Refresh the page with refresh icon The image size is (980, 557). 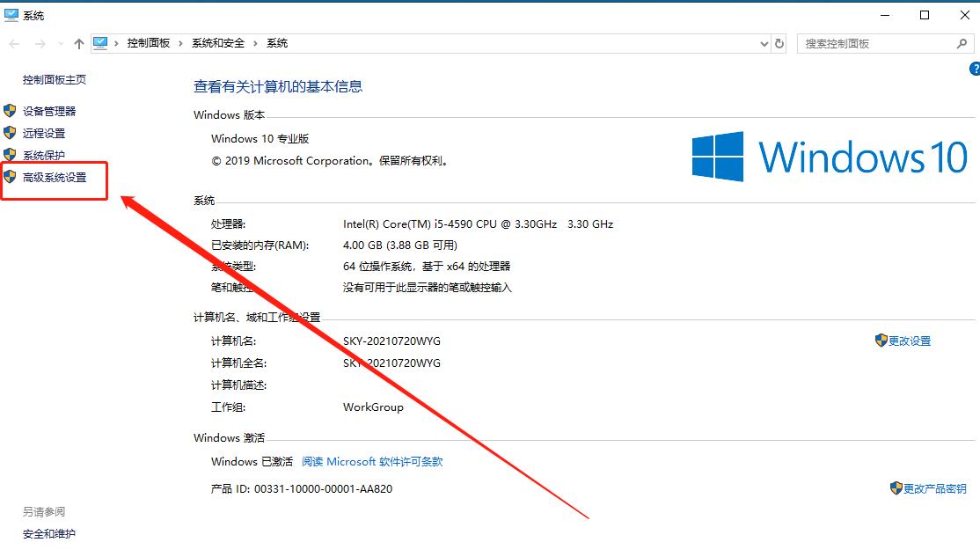[x=779, y=44]
